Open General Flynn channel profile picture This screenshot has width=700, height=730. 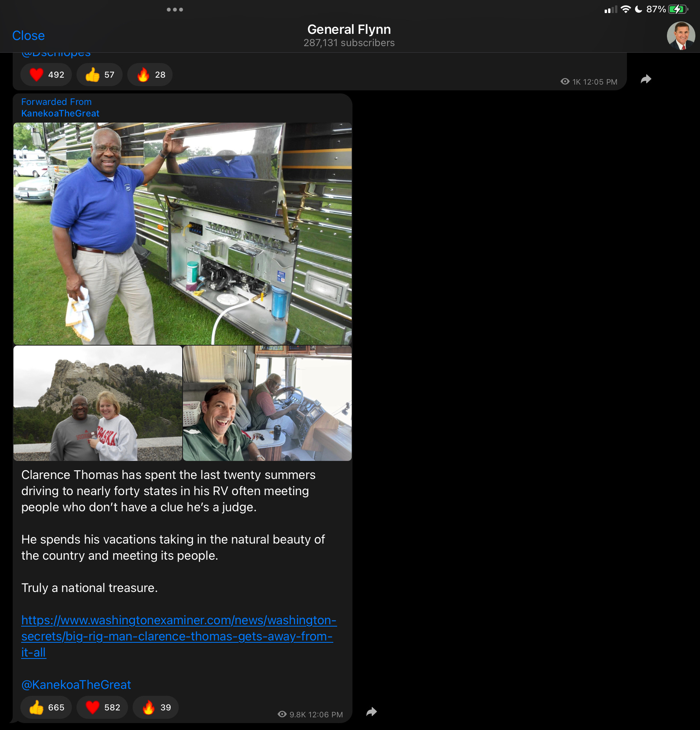point(681,36)
